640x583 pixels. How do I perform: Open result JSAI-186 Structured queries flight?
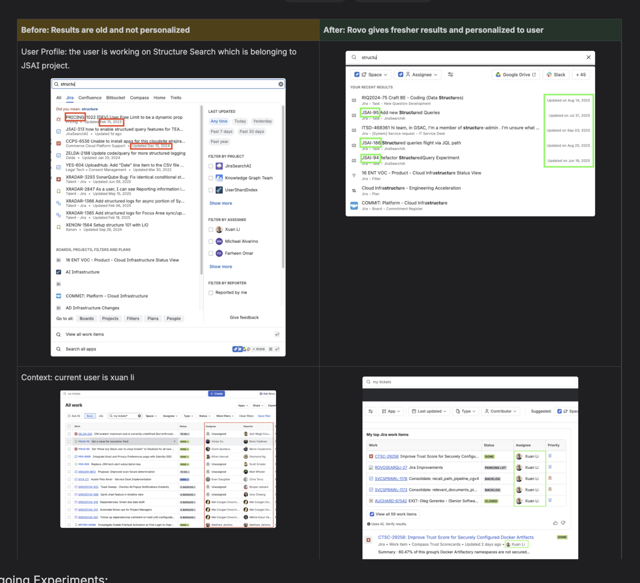(411, 143)
